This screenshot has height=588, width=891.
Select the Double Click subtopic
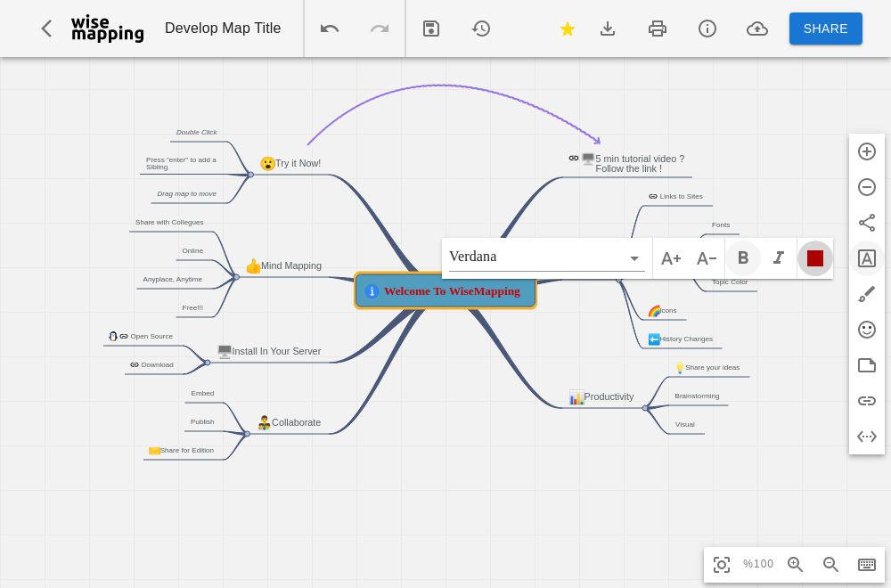click(197, 133)
